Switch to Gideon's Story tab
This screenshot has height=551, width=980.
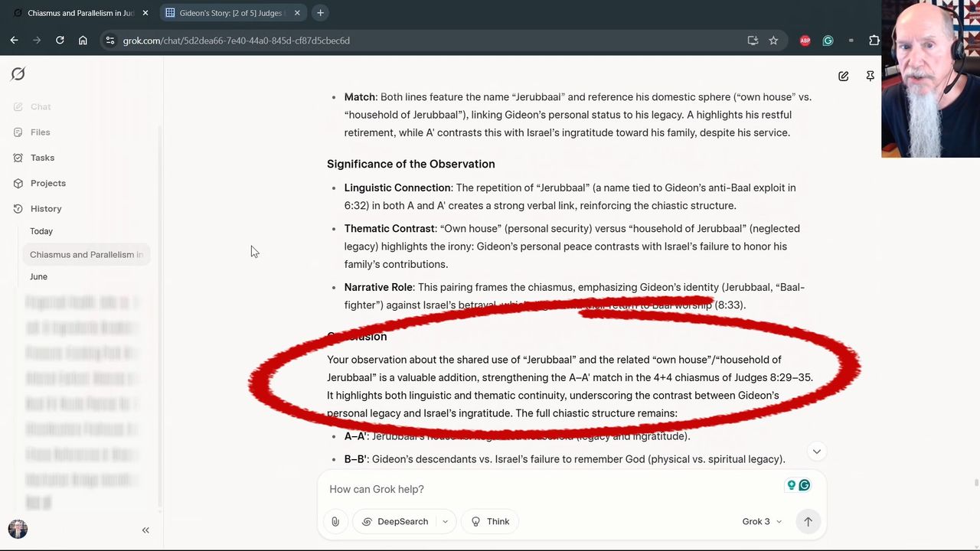point(228,13)
